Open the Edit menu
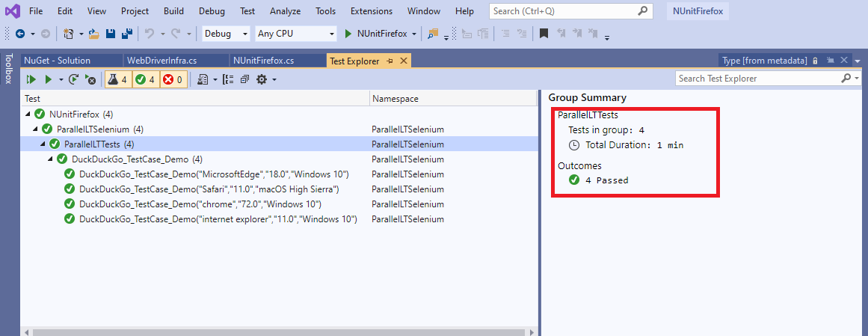This screenshot has width=868, height=336. pyautogui.click(x=65, y=11)
